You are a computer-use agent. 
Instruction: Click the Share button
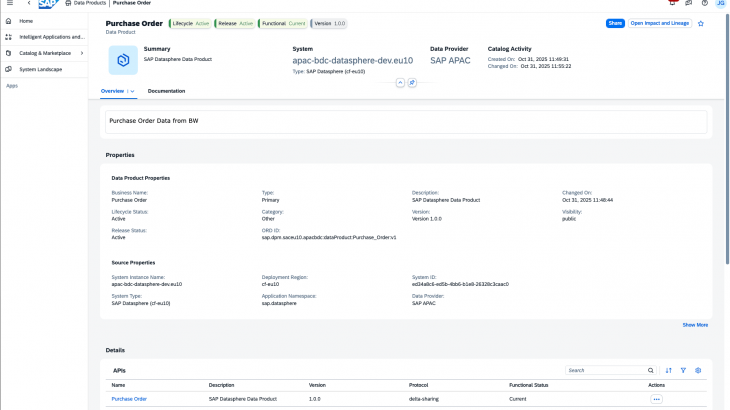click(615, 23)
